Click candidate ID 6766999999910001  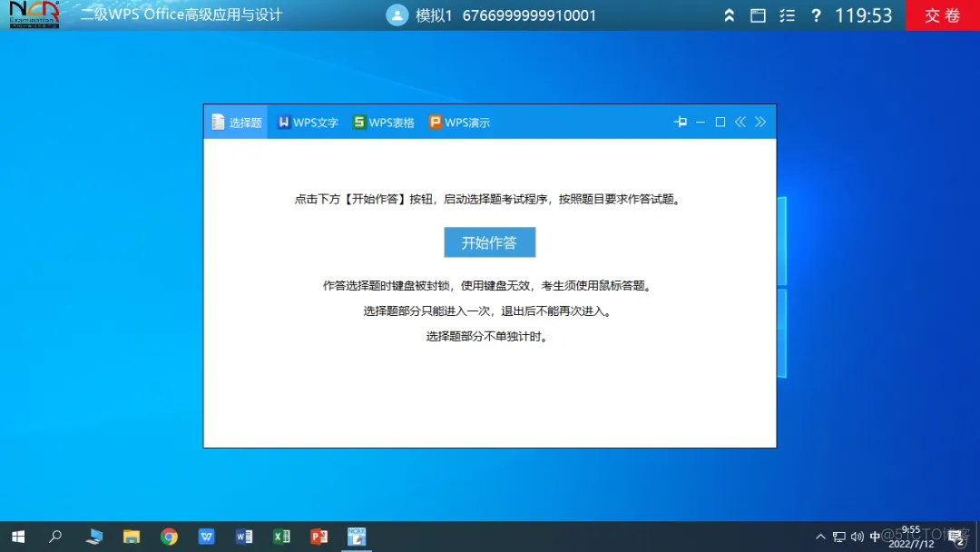click(x=529, y=15)
